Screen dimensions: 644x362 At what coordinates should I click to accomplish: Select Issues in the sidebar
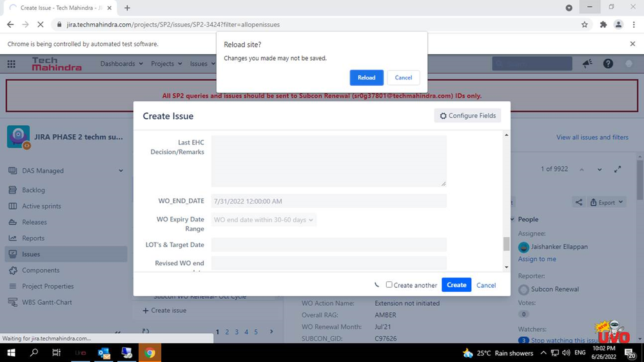tap(66, 254)
